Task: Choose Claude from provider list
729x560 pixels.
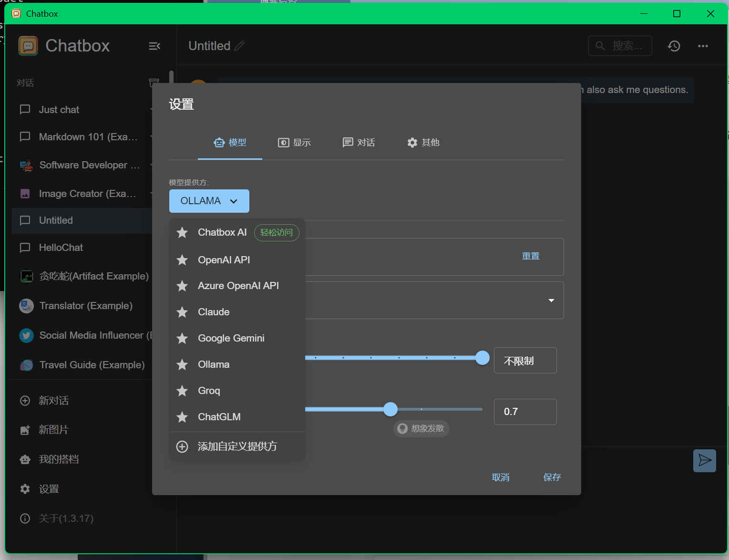Action: click(x=237, y=312)
